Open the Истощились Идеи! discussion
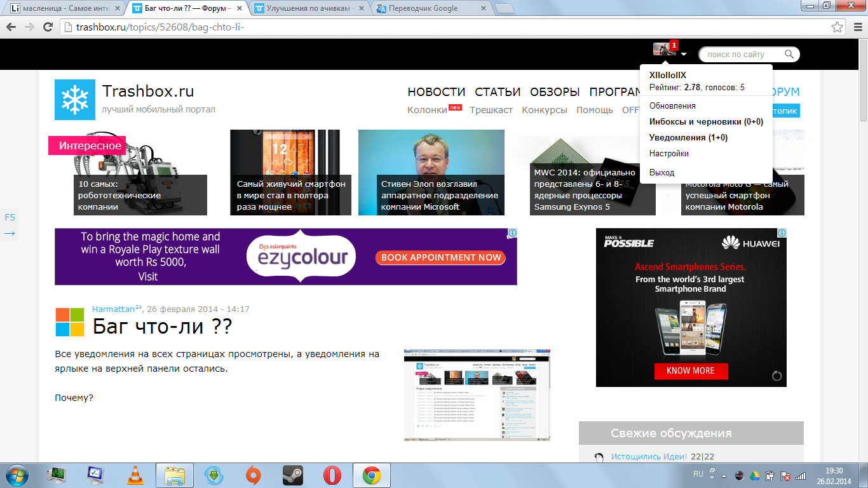This screenshot has height=488, width=868. click(649, 456)
